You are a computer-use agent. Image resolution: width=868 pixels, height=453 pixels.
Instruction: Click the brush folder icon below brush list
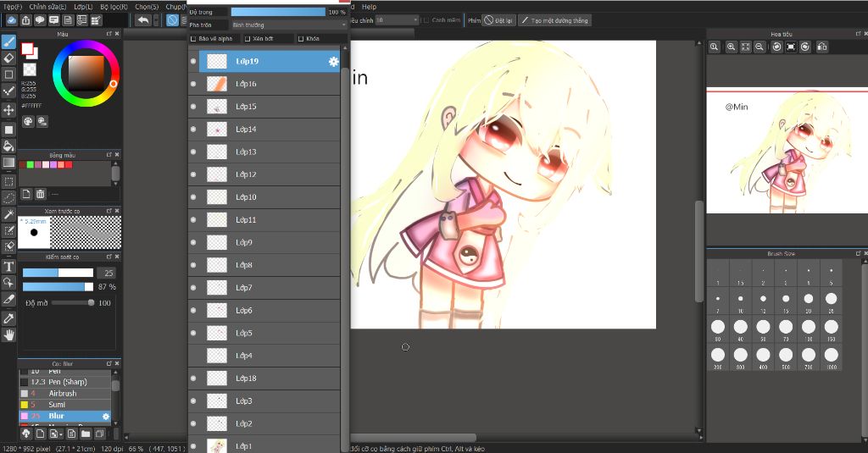pyautogui.click(x=86, y=434)
